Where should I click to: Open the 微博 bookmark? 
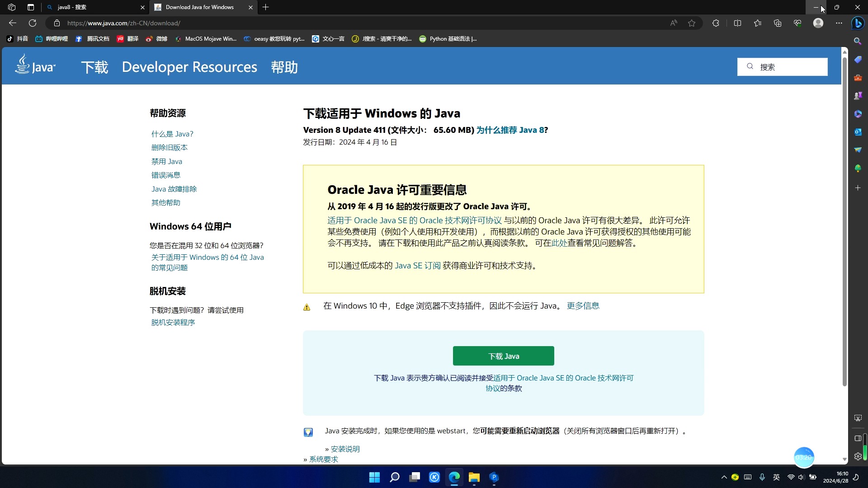point(156,39)
